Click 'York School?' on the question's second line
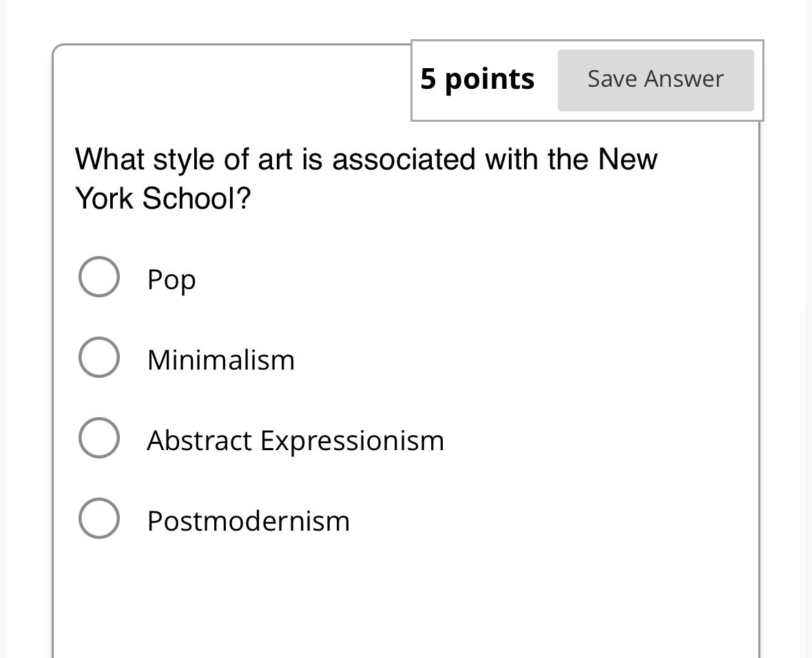This screenshot has width=812, height=658. [x=163, y=199]
